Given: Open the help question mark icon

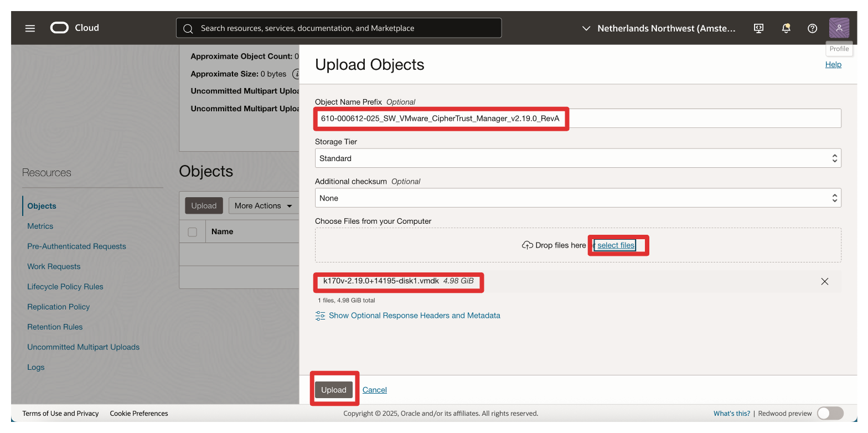Looking at the screenshot, I should coord(812,28).
